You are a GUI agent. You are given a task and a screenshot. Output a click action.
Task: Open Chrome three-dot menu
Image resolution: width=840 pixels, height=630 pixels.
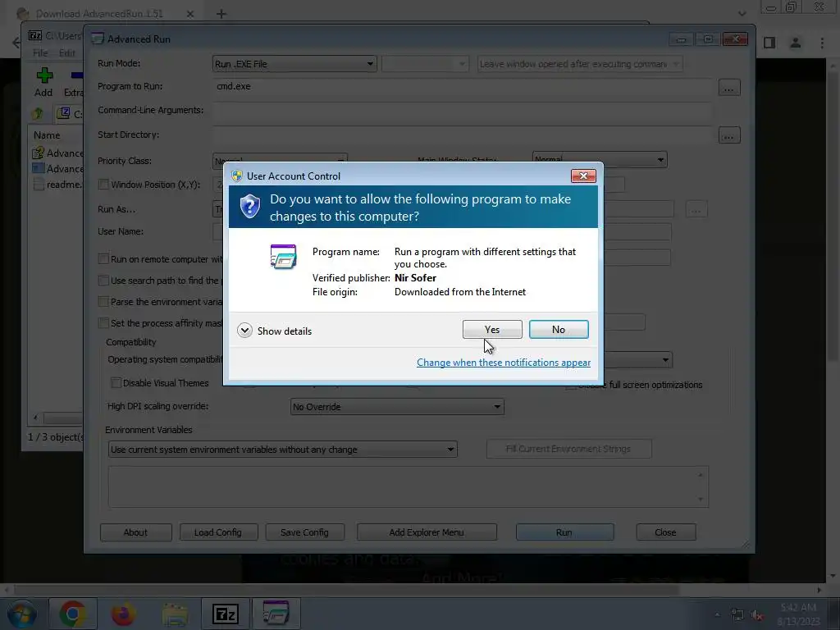click(822, 43)
